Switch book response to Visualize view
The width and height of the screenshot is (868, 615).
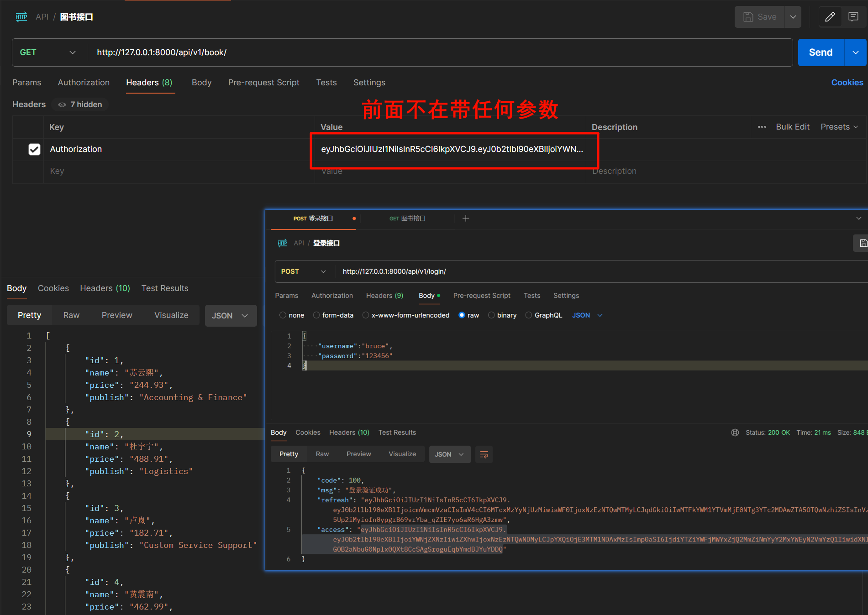(x=171, y=315)
